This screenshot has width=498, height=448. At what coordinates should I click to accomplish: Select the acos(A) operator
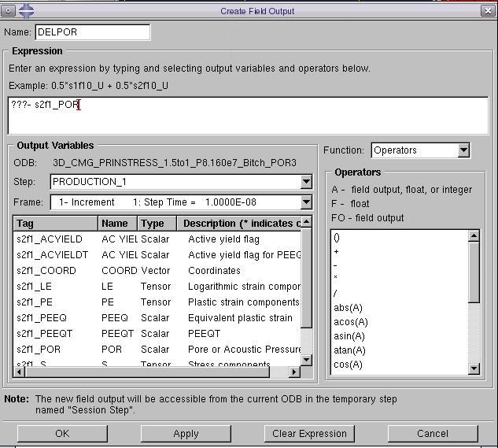tap(400, 322)
